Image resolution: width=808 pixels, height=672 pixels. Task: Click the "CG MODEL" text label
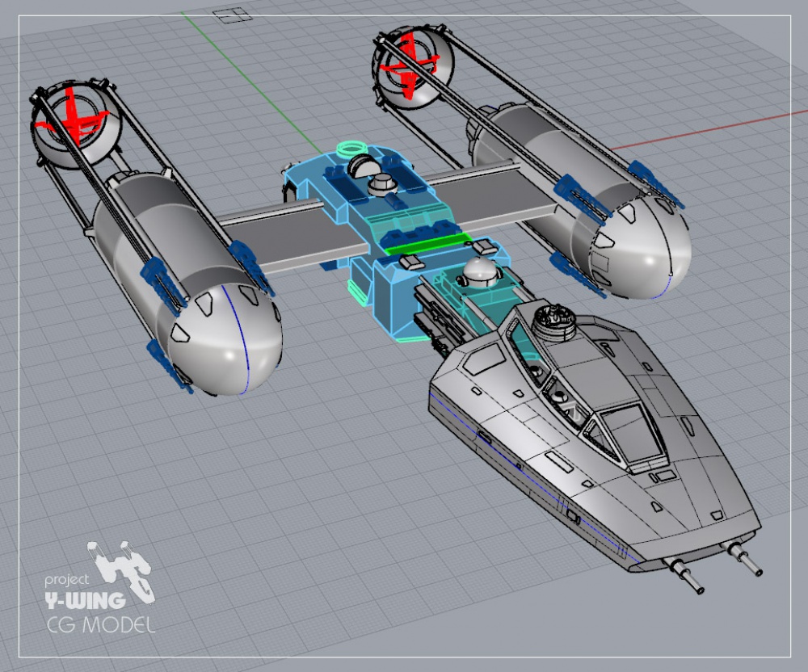[x=100, y=624]
